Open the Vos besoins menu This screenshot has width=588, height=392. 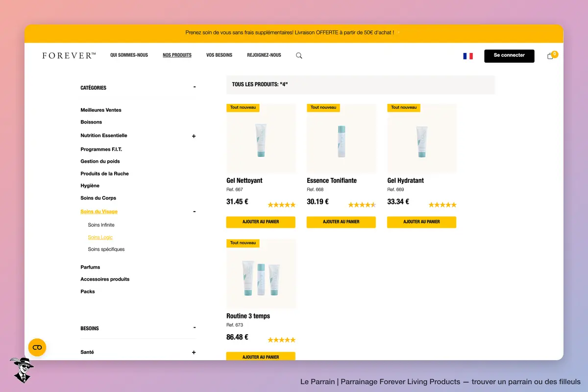tap(219, 55)
